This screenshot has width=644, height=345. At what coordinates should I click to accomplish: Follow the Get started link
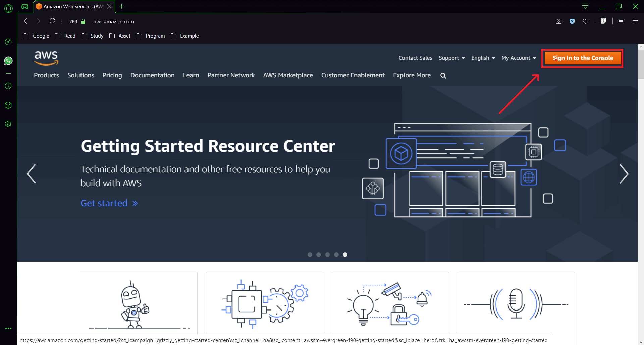point(109,203)
